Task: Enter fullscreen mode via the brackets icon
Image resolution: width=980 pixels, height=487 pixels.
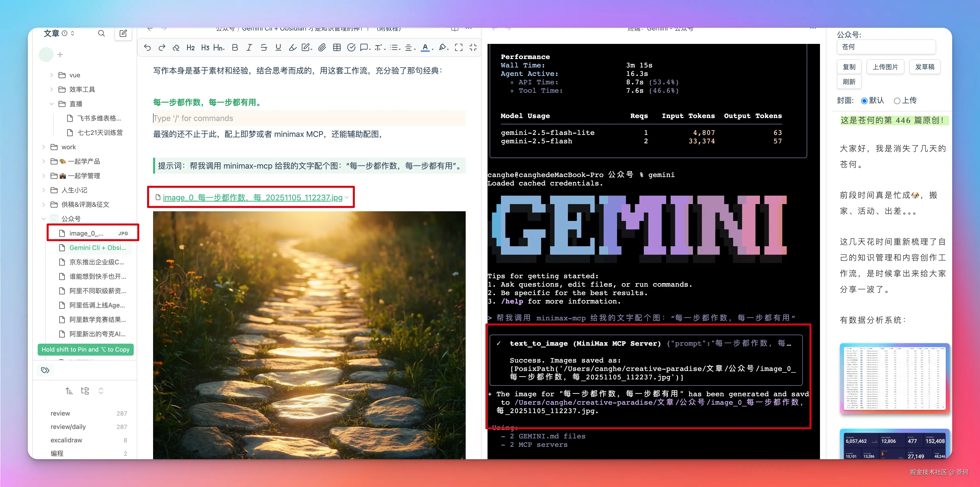Action: tap(459, 48)
